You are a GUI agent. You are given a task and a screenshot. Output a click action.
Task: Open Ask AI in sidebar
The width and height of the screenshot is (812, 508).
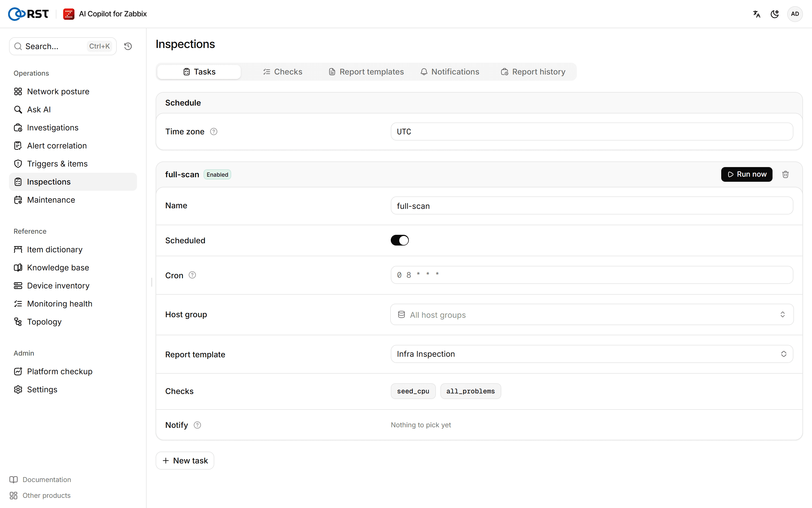coord(73,110)
